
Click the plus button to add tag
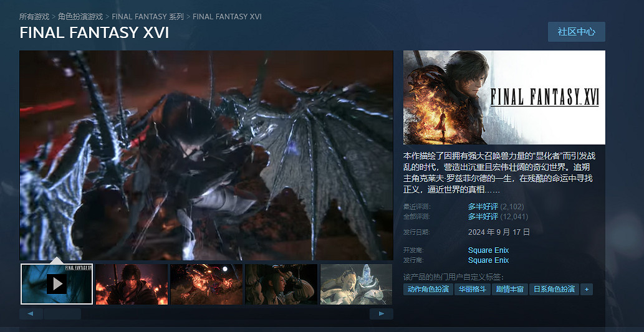coord(586,290)
